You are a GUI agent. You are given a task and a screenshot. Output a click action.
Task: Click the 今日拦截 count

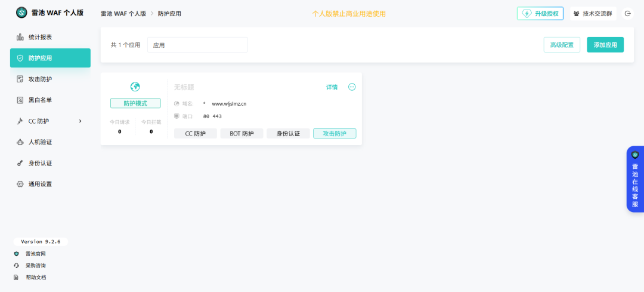click(151, 131)
